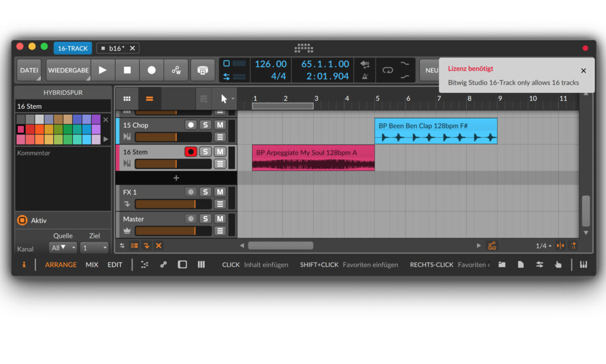The width and height of the screenshot is (606, 364).
Task: Select the b16 project tab
Action: 117,49
